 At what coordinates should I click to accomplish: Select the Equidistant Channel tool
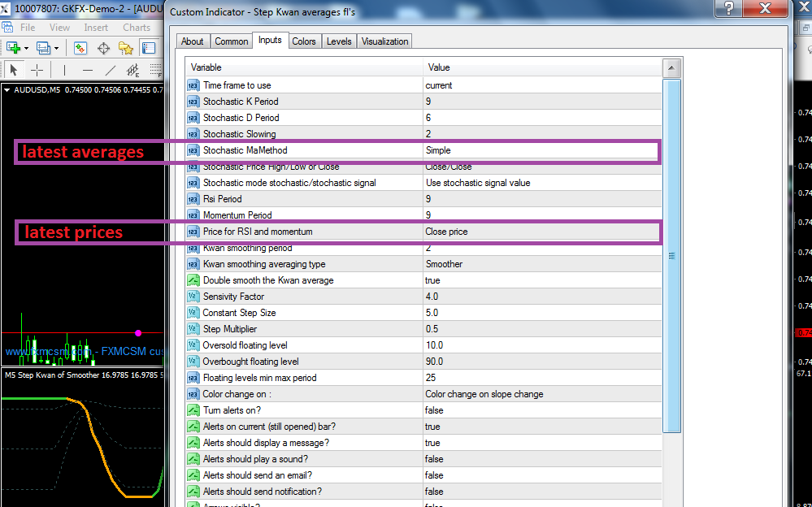point(133,70)
